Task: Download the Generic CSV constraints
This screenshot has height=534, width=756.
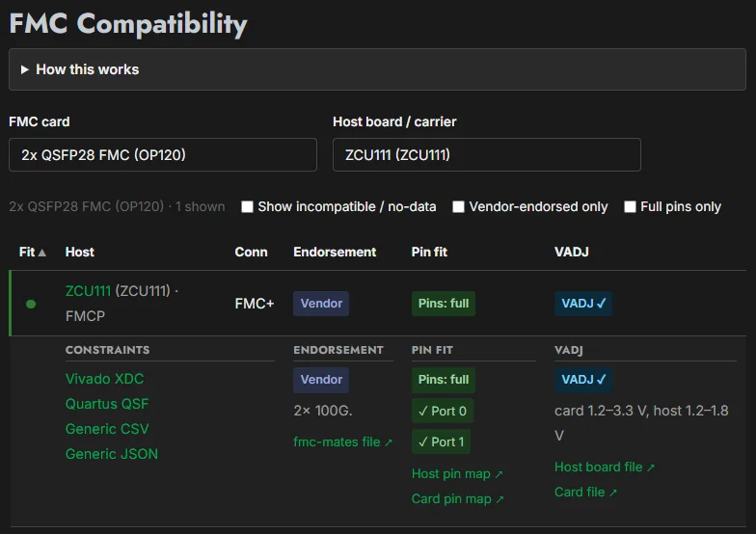Action: [x=107, y=429]
